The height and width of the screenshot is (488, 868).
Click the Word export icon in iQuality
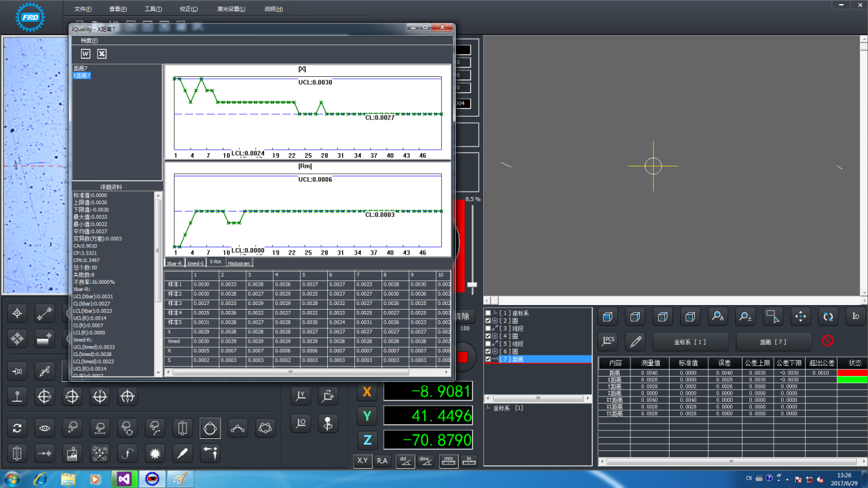(86, 54)
